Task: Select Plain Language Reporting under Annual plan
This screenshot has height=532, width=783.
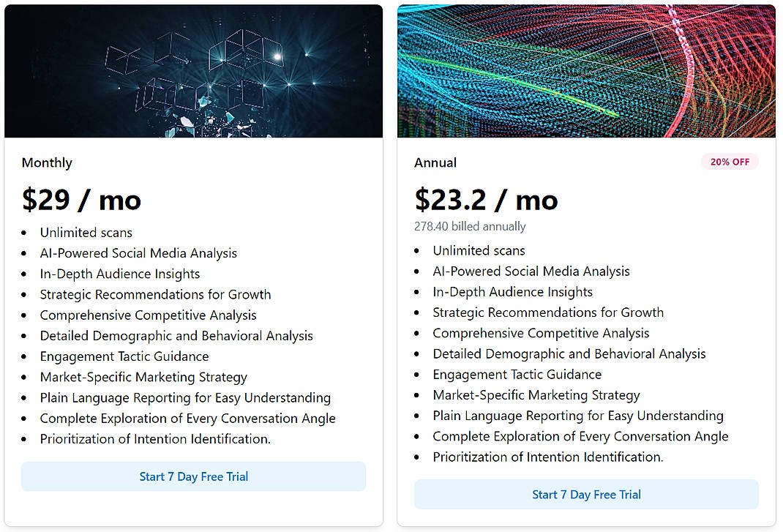Action: pyautogui.click(x=577, y=415)
